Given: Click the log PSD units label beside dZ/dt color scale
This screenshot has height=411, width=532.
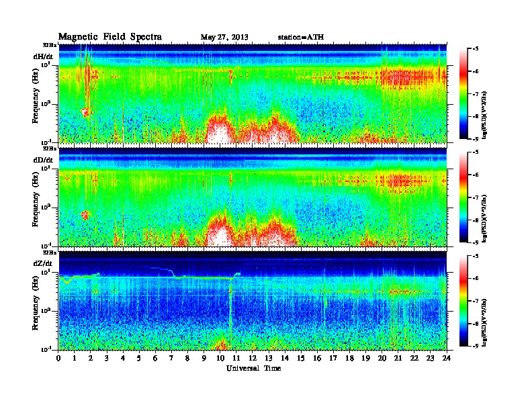Looking at the screenshot, I should click(485, 323).
